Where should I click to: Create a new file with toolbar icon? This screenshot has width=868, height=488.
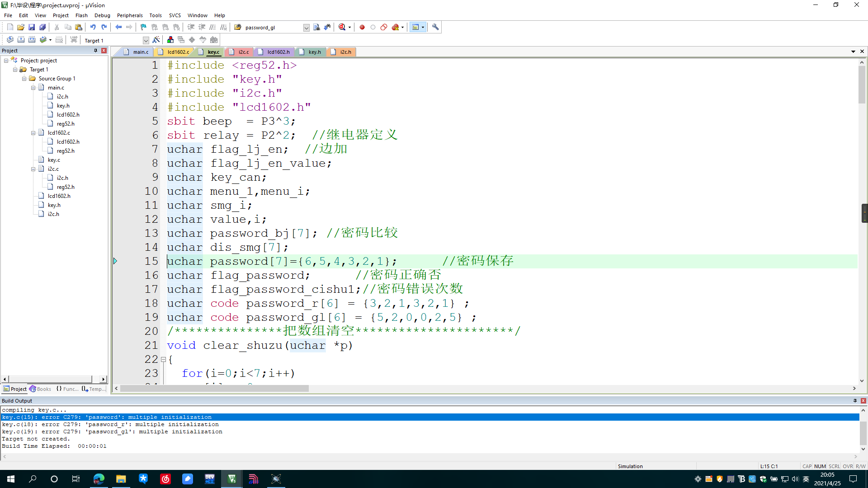10,27
